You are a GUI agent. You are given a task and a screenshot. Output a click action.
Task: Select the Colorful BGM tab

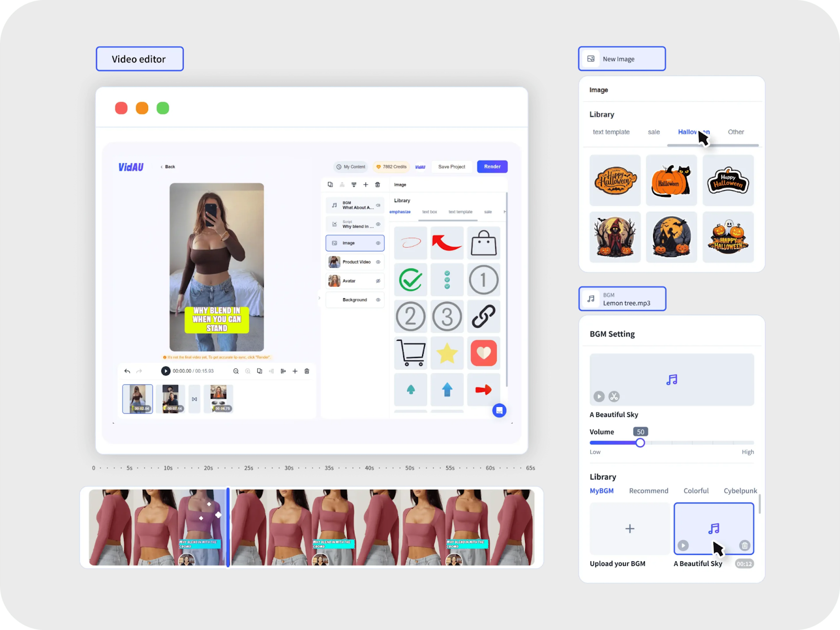[696, 491]
